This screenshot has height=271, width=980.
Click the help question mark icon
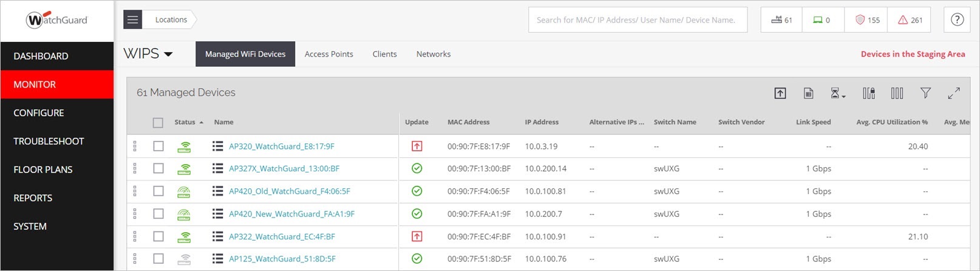[957, 19]
